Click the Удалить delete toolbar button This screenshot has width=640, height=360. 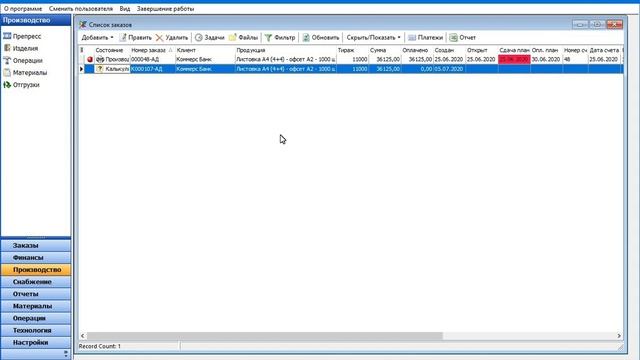click(x=172, y=38)
